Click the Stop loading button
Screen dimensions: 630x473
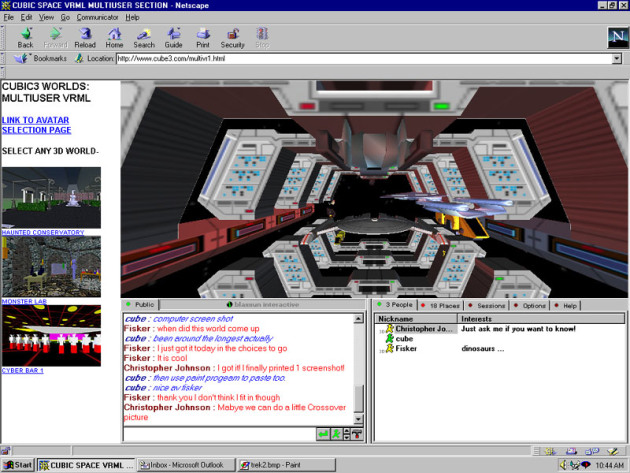(x=262, y=38)
